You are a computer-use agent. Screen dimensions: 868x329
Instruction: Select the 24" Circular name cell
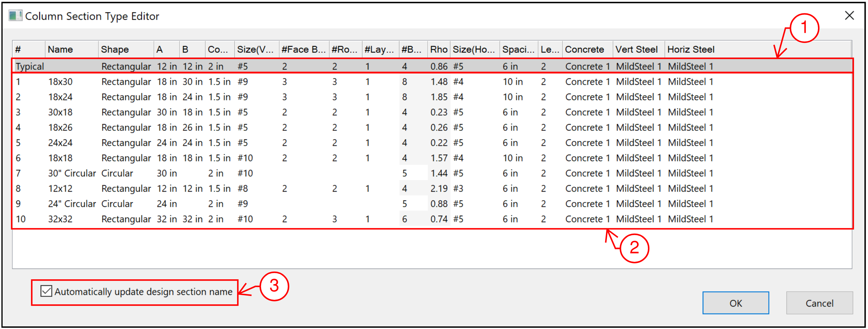coord(72,204)
